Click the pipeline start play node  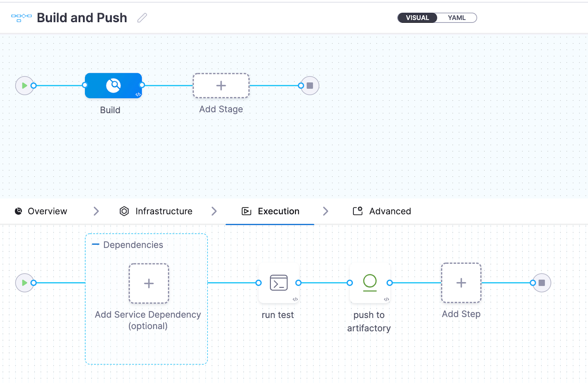coord(24,86)
